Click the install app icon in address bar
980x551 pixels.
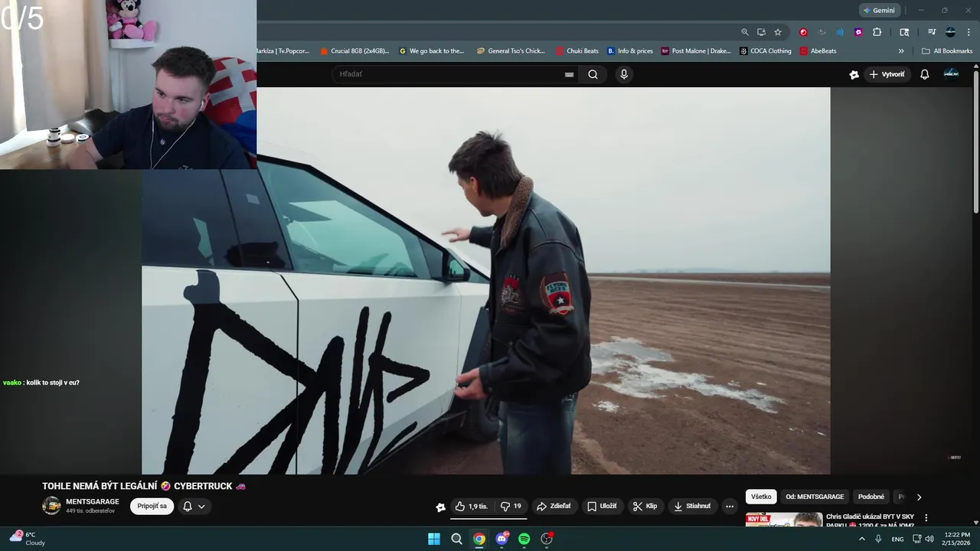pos(761,32)
